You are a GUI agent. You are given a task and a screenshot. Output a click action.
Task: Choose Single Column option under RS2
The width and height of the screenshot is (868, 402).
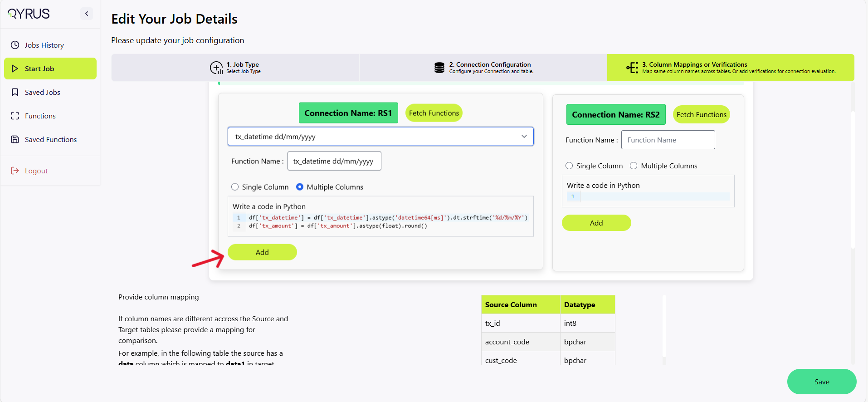coord(569,166)
